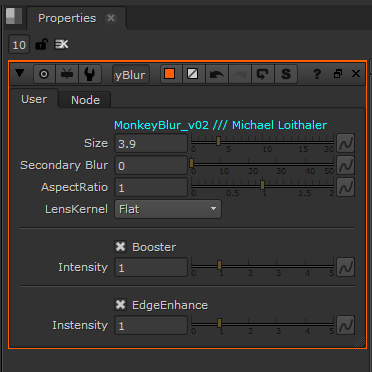Disable the EdgeEnhance checkbox
The width and height of the screenshot is (372, 372).
[120, 305]
